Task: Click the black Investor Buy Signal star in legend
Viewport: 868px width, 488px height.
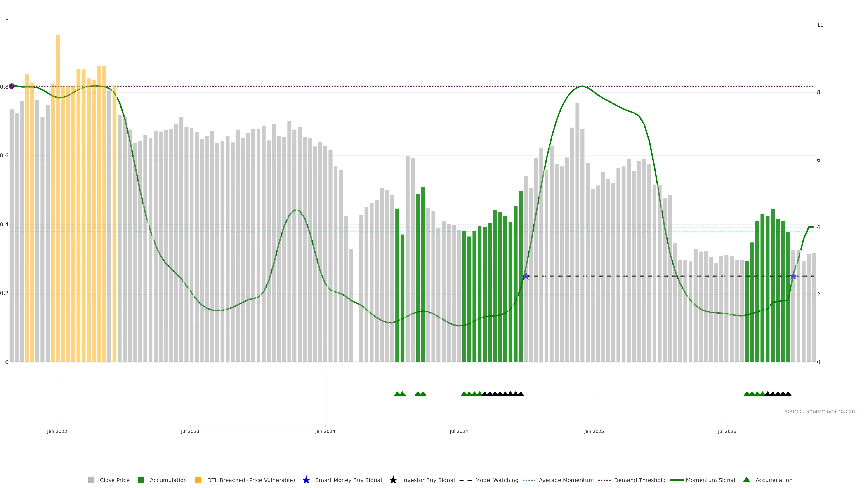Action: click(393, 480)
